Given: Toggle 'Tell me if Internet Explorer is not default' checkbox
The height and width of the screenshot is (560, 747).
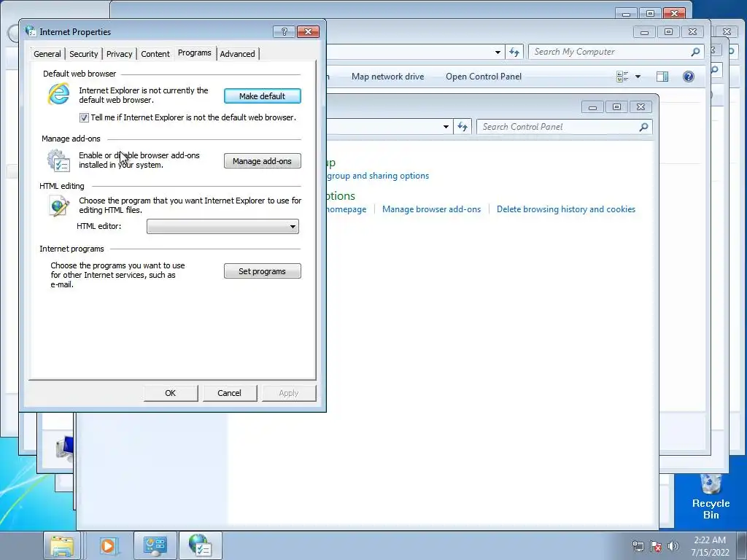Looking at the screenshot, I should pyautogui.click(x=85, y=117).
